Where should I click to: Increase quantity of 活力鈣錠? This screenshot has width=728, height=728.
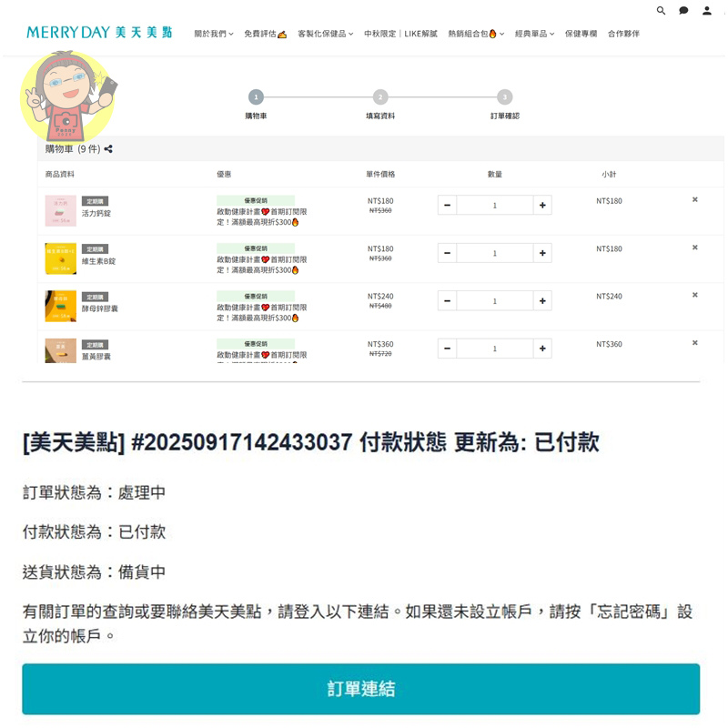[x=542, y=206]
